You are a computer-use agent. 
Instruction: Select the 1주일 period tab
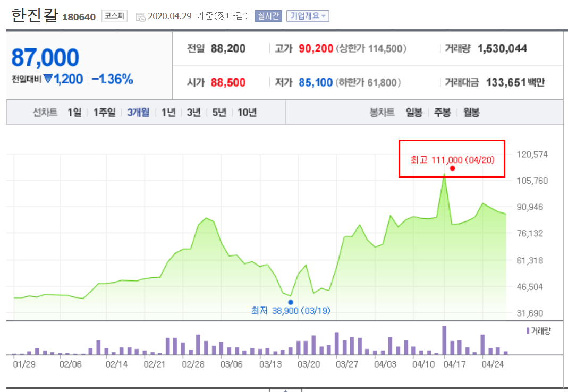point(104,112)
